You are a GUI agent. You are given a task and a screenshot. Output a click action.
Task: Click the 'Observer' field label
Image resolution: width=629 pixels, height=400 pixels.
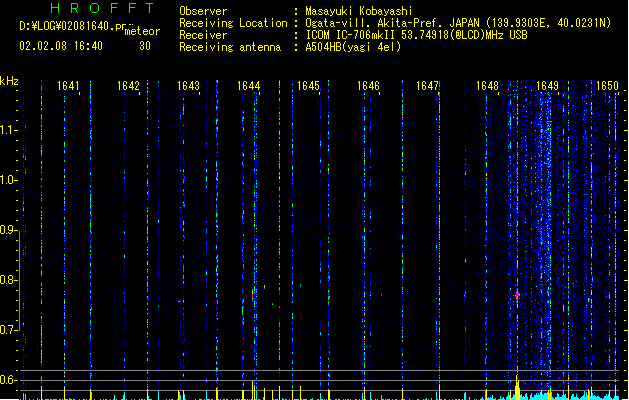click(203, 11)
